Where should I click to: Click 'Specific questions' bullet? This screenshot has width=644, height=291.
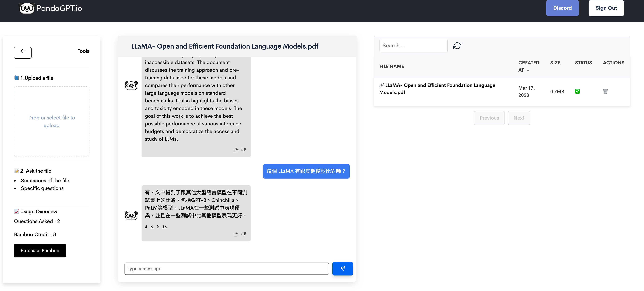pos(42,188)
